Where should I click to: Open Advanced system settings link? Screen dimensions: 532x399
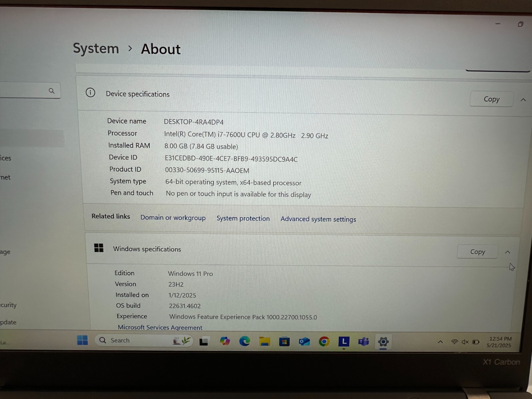pos(318,219)
